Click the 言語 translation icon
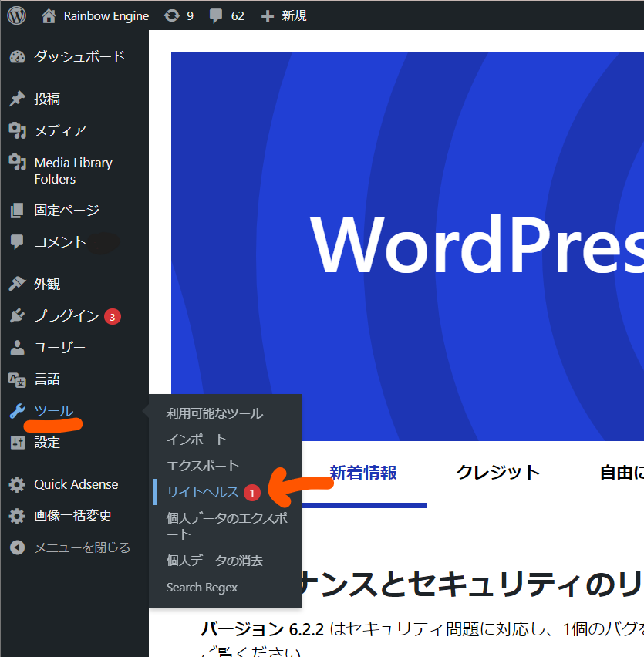644x657 pixels. (x=17, y=379)
